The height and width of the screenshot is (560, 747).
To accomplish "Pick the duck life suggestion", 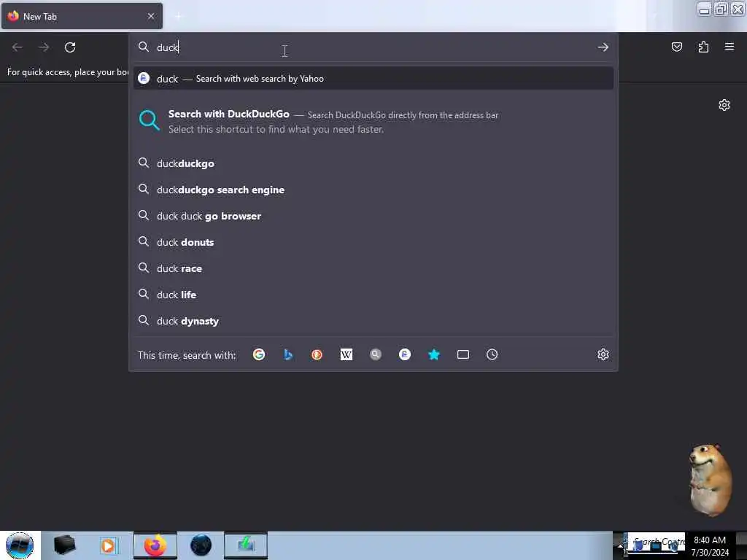I will 373,295.
